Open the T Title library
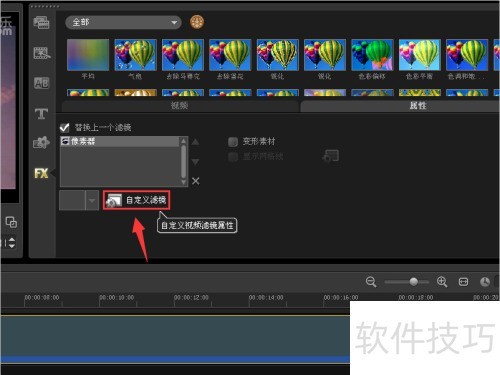 click(41, 114)
